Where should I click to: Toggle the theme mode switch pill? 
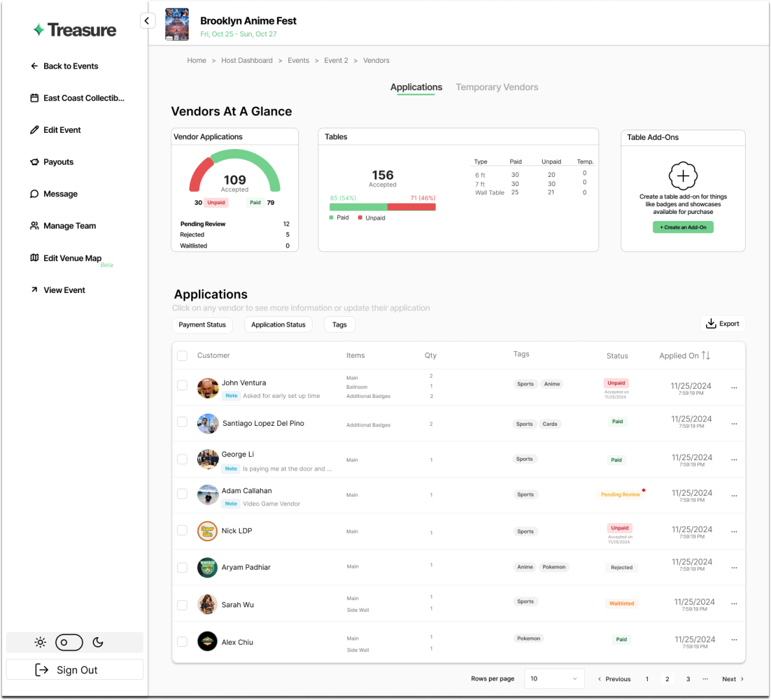[69, 642]
